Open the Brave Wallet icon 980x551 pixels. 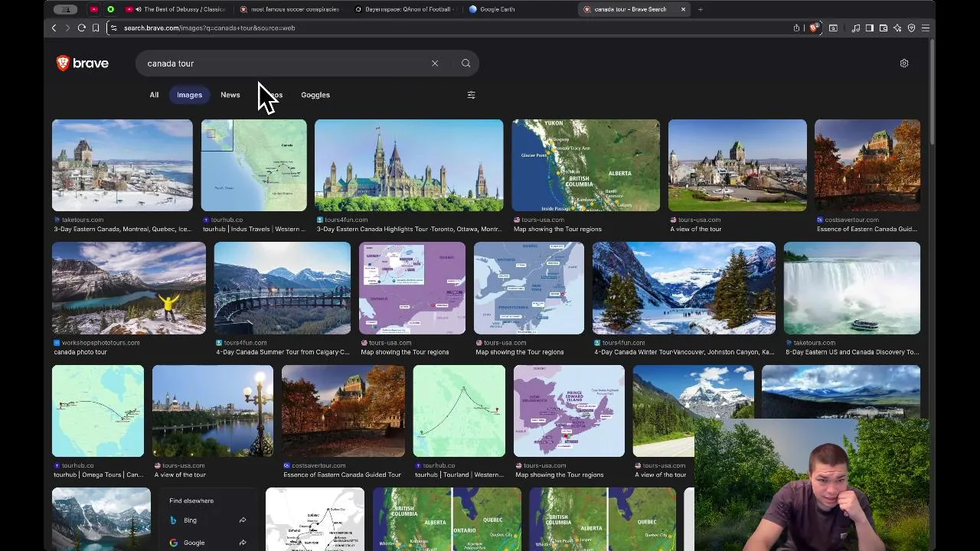pos(884,28)
